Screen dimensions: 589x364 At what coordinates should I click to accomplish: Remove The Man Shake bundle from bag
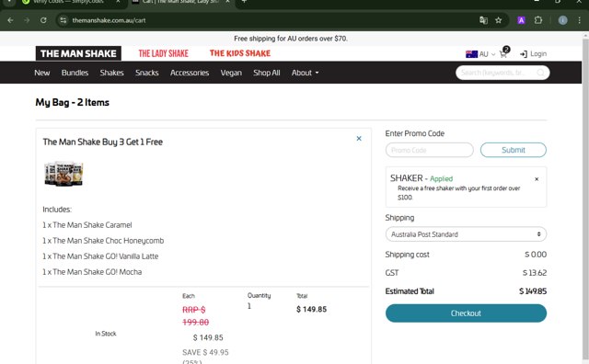click(x=359, y=139)
